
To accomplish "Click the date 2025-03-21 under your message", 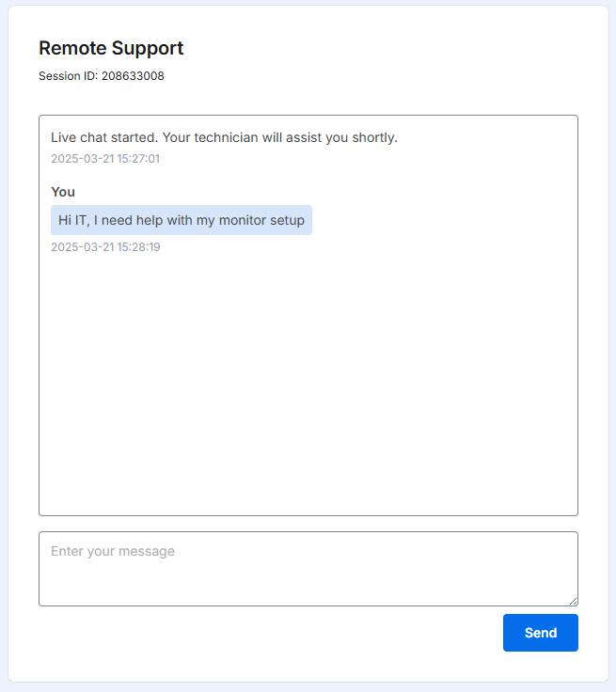I will tap(83, 246).
